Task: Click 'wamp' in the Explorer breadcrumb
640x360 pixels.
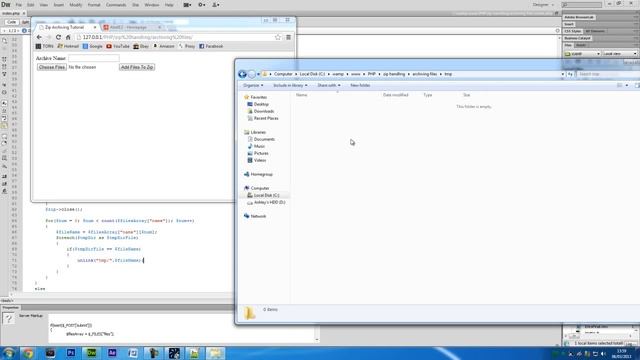Action: pyautogui.click(x=338, y=74)
